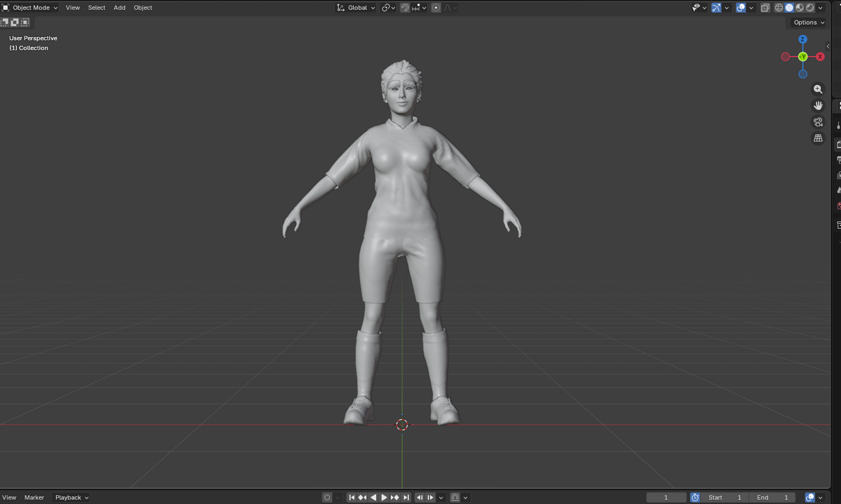Select the pan view hand icon
Image resolution: width=841 pixels, height=504 pixels.
(x=818, y=105)
